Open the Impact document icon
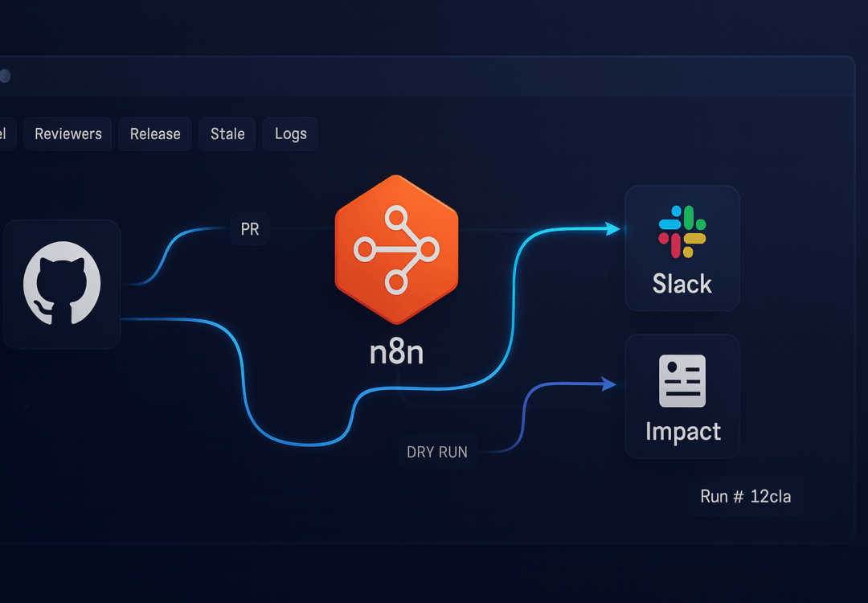 pyautogui.click(x=682, y=380)
